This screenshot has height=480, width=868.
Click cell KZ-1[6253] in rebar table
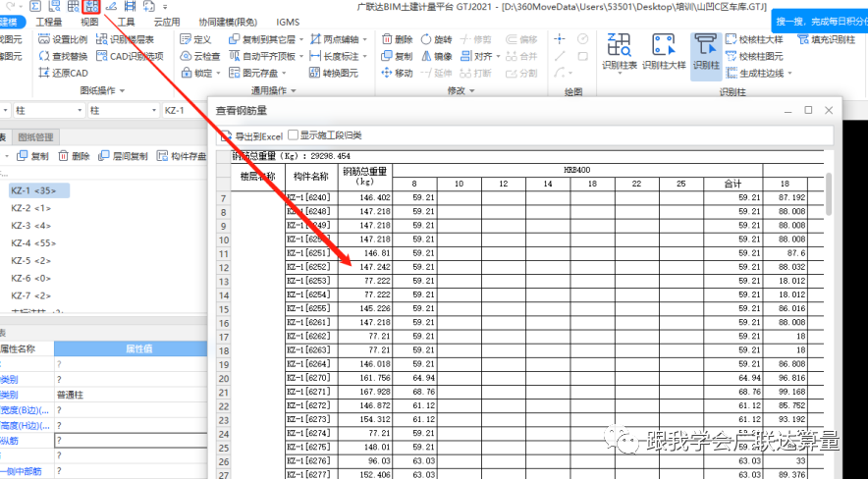[311, 281]
